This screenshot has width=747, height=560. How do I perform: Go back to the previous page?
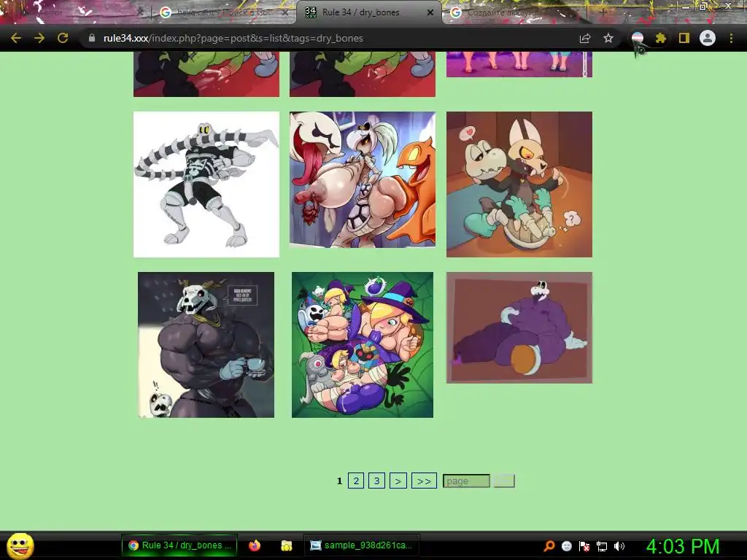[x=16, y=38]
